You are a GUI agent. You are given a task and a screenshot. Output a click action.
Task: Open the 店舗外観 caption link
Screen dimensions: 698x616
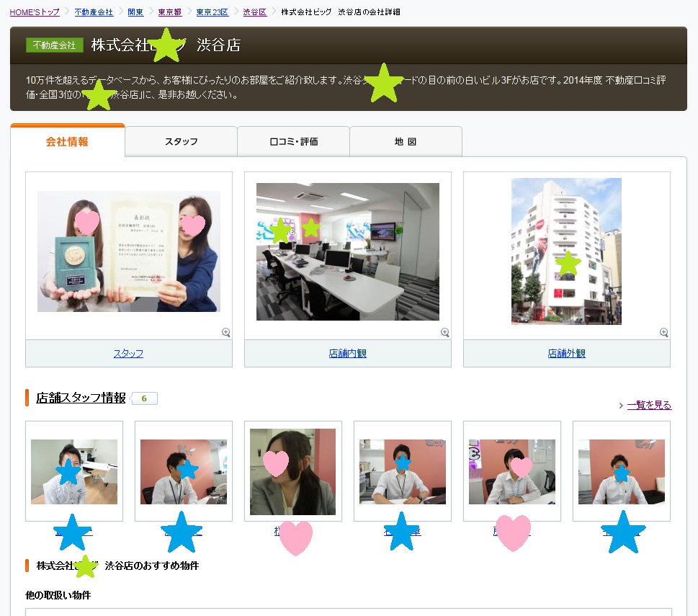coord(566,354)
